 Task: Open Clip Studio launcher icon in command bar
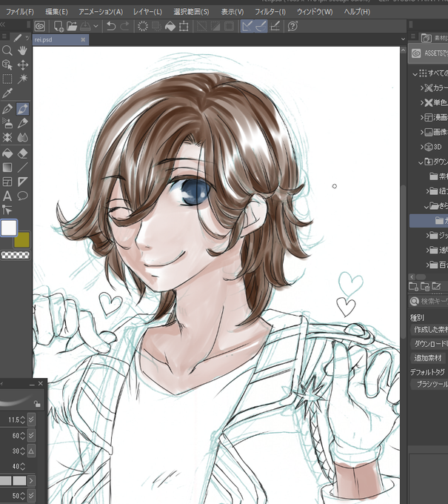(x=40, y=26)
